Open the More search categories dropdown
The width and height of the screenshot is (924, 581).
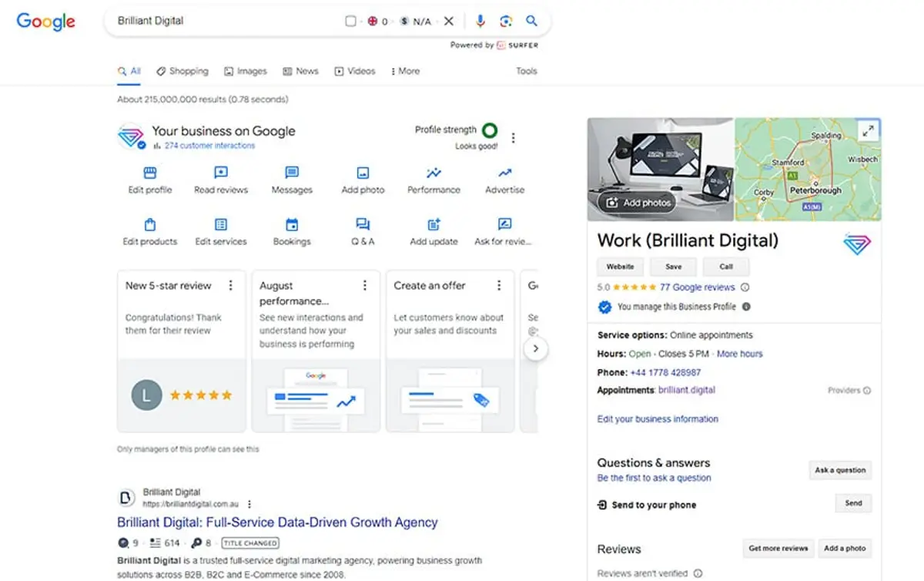pos(404,71)
